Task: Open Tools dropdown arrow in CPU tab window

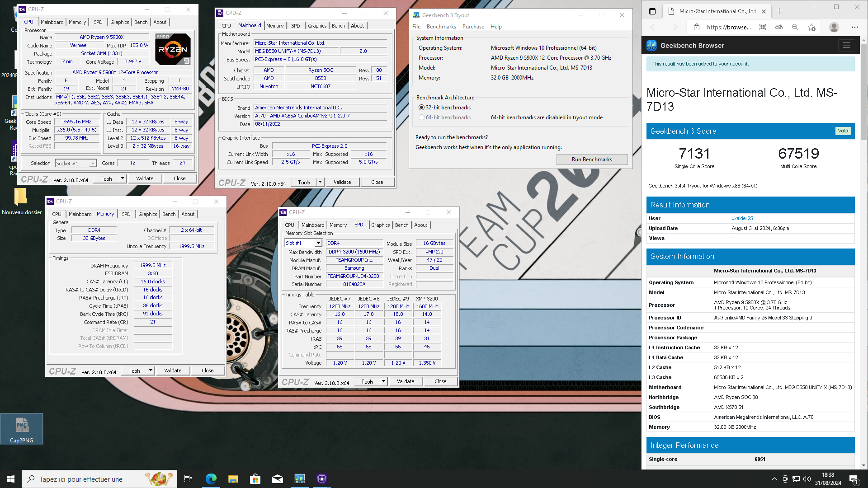Action: click(x=123, y=178)
